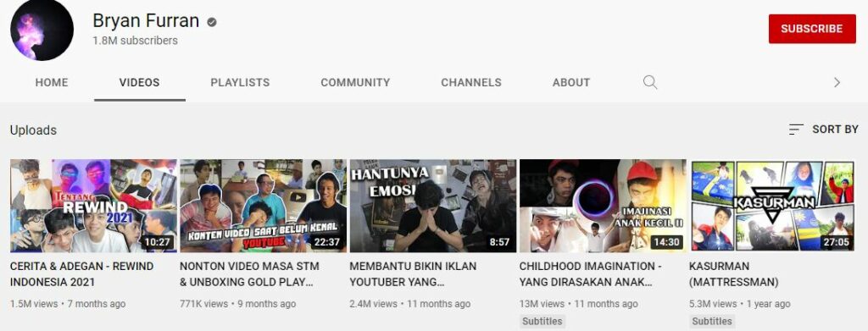
Task: Open title Kasurman (Mattressman)
Action: 733,274
